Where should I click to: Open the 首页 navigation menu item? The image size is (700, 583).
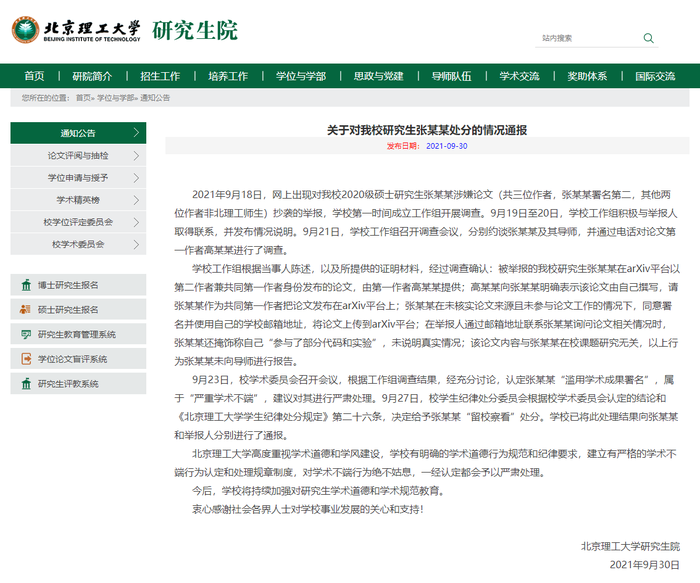coord(34,76)
